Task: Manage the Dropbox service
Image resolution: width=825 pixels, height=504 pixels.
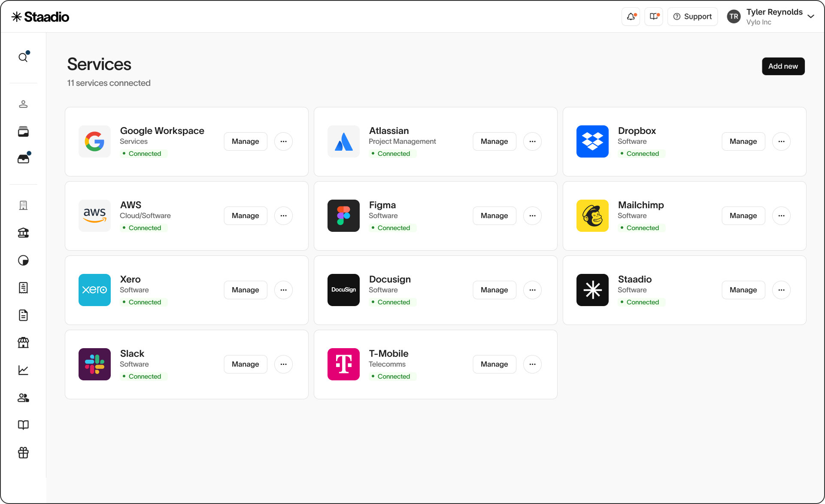Action: tap(743, 142)
